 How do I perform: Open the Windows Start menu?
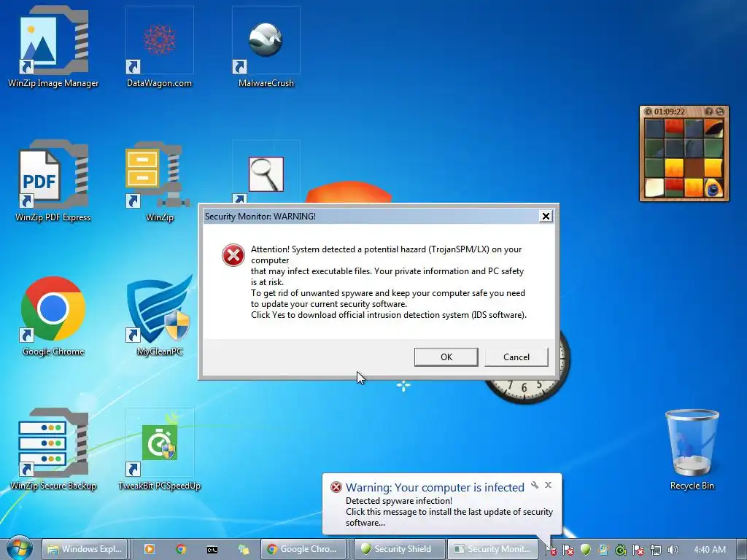pos(19,548)
